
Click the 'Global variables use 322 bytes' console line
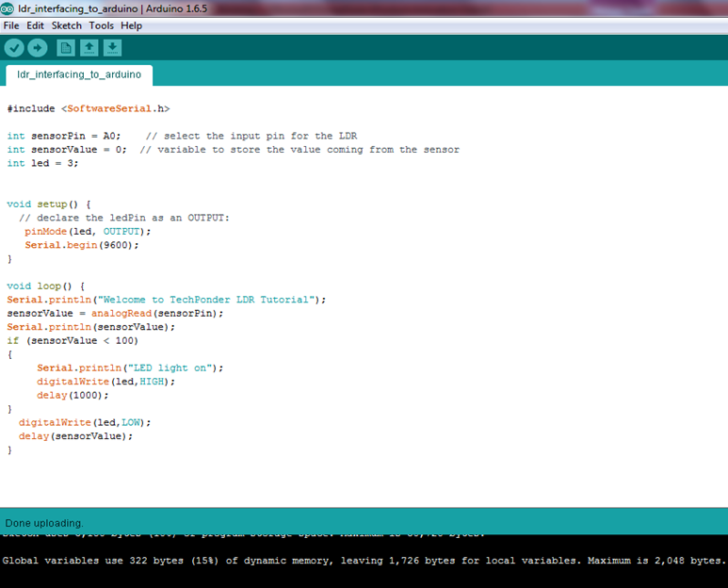(x=364, y=561)
